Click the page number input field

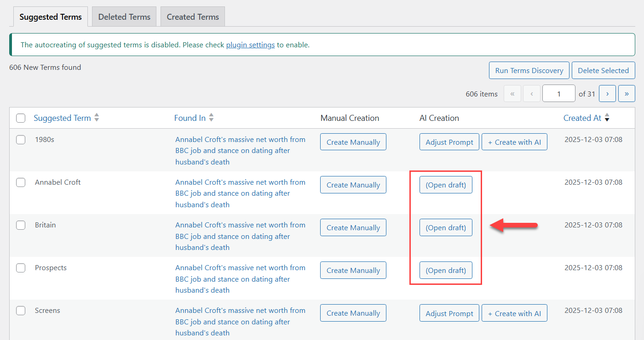(558, 93)
